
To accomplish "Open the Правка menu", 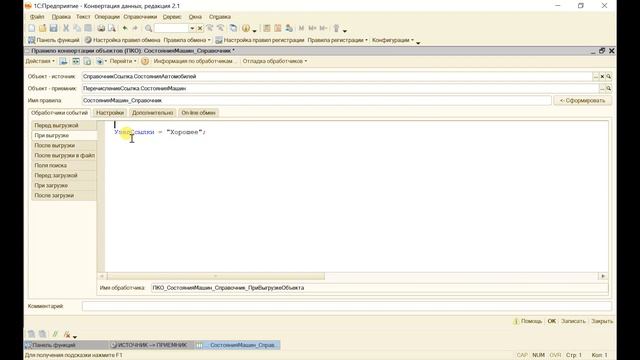I will (x=61, y=17).
